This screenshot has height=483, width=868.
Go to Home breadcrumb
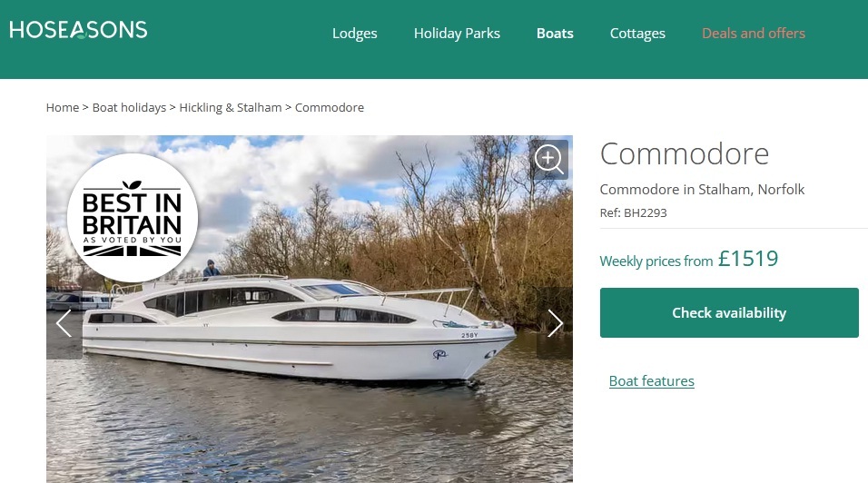coord(63,107)
